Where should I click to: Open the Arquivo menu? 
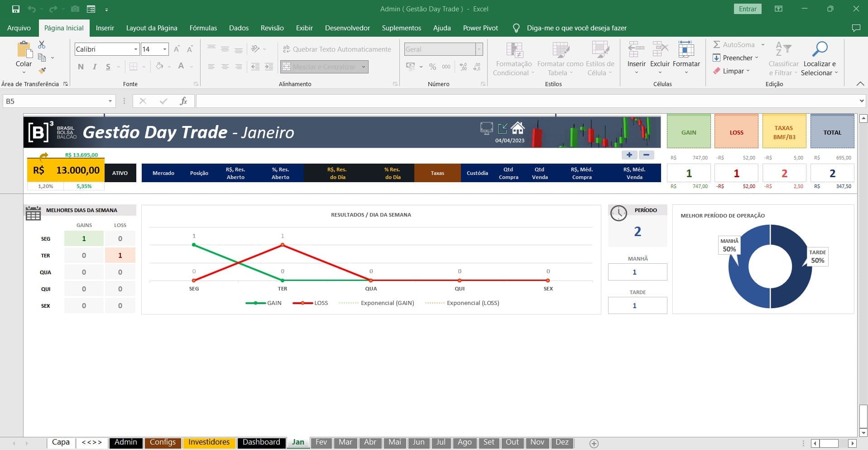(x=19, y=28)
